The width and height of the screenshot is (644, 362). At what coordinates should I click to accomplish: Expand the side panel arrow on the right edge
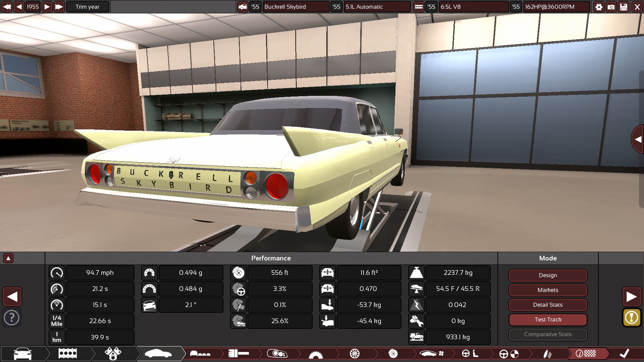coord(638,139)
